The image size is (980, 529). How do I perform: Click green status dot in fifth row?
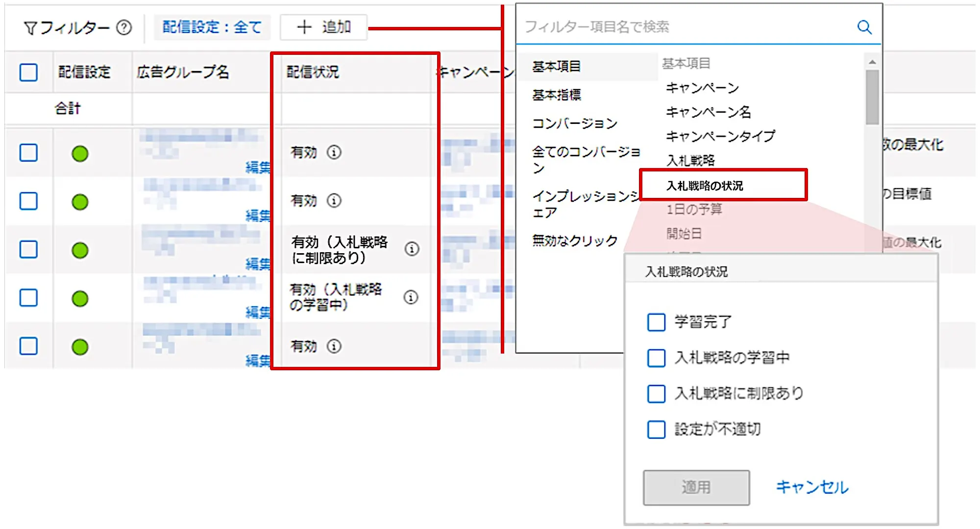tap(80, 347)
